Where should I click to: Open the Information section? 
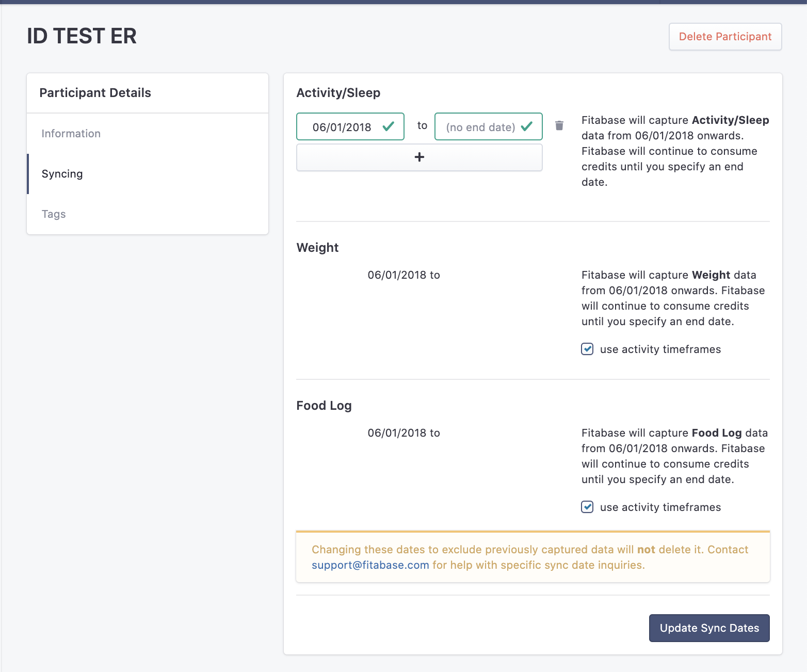tap(148, 134)
